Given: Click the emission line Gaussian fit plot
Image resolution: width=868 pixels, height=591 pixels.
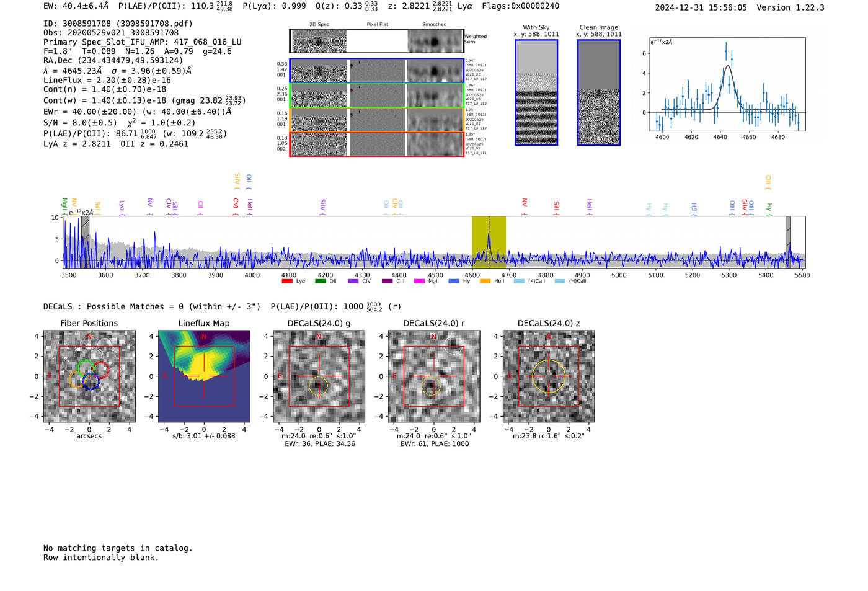Looking at the screenshot, I should coord(727,84).
